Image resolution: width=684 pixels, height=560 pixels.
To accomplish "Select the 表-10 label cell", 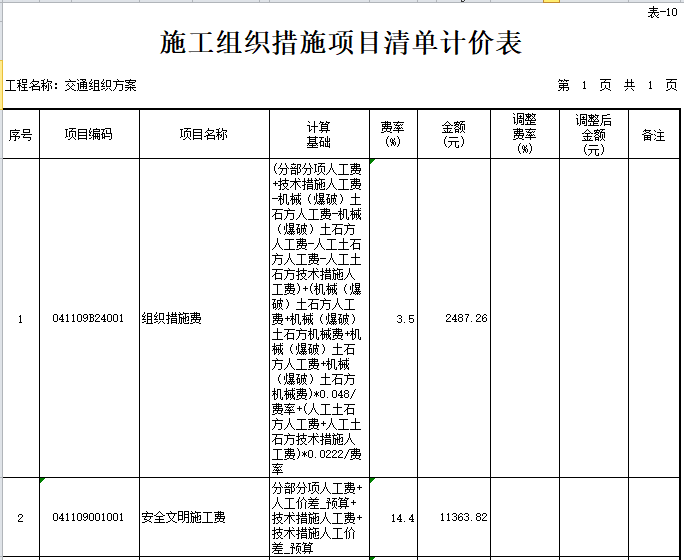I will pyautogui.click(x=661, y=12).
